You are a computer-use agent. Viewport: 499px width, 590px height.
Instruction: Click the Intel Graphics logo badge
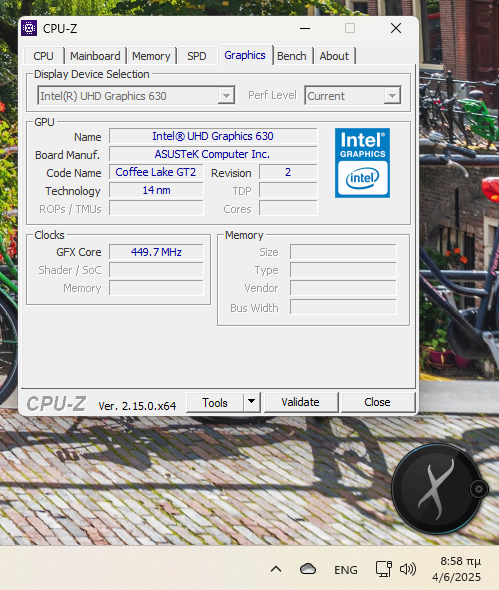pos(362,163)
